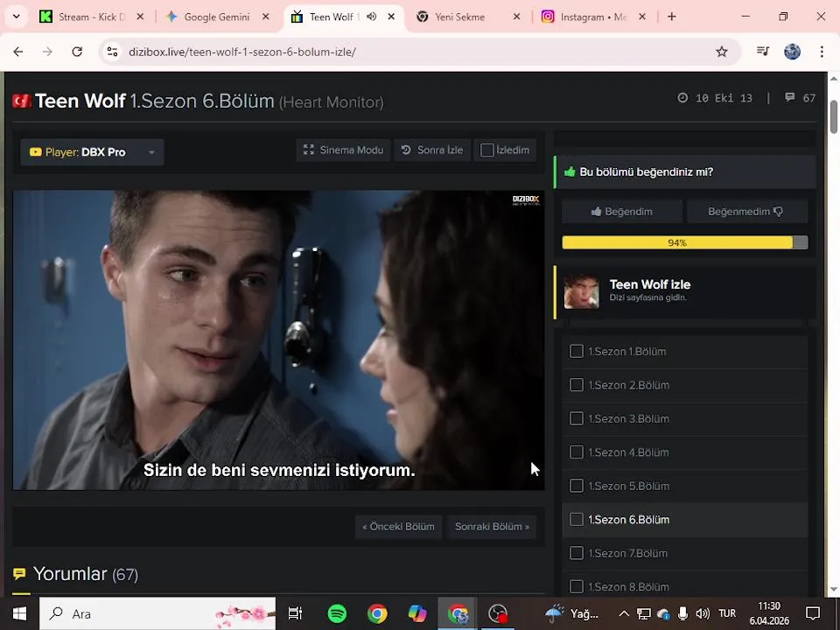Click the microphone tray icon
Viewport: 840px width, 630px height.
[x=682, y=613]
